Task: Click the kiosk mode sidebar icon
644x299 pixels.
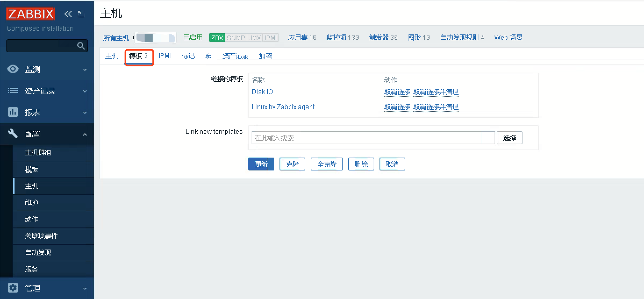Action: tap(81, 14)
